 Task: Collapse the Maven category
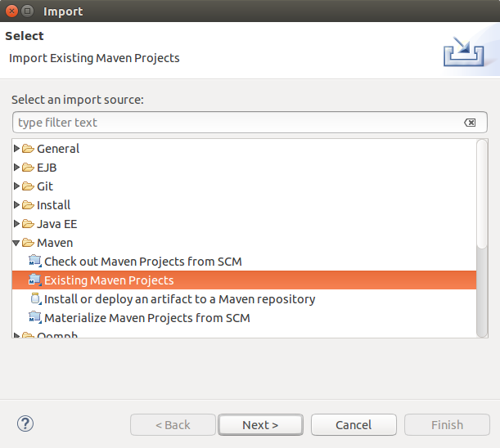click(x=16, y=243)
